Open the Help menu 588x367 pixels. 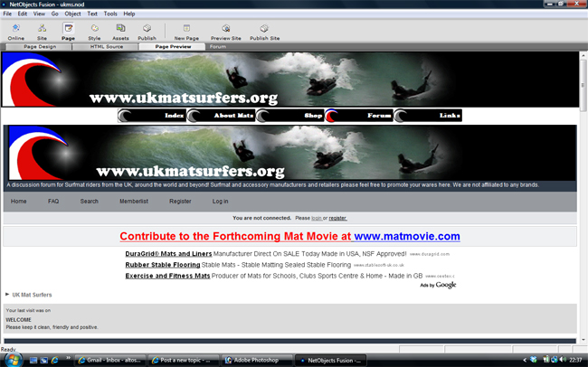(129, 14)
